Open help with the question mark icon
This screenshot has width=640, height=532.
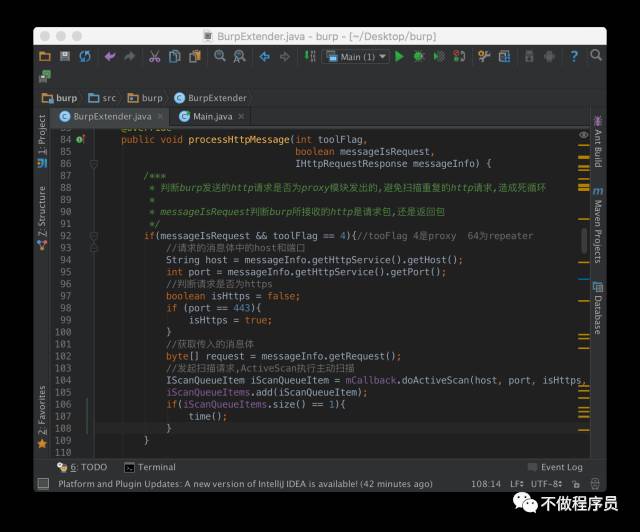tap(574, 56)
